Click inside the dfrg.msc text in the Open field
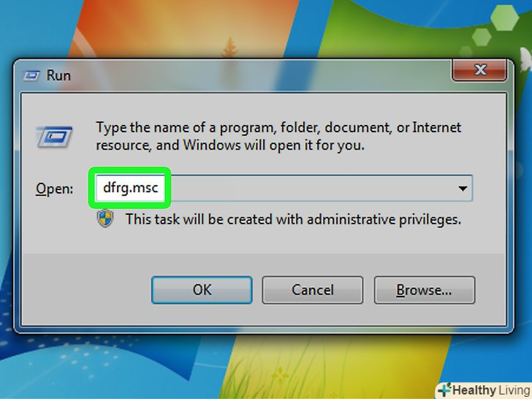This screenshot has width=532, height=399. click(x=131, y=188)
